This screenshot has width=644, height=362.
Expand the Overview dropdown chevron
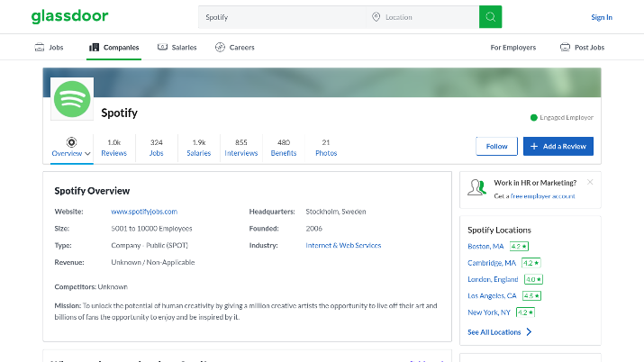coord(87,153)
